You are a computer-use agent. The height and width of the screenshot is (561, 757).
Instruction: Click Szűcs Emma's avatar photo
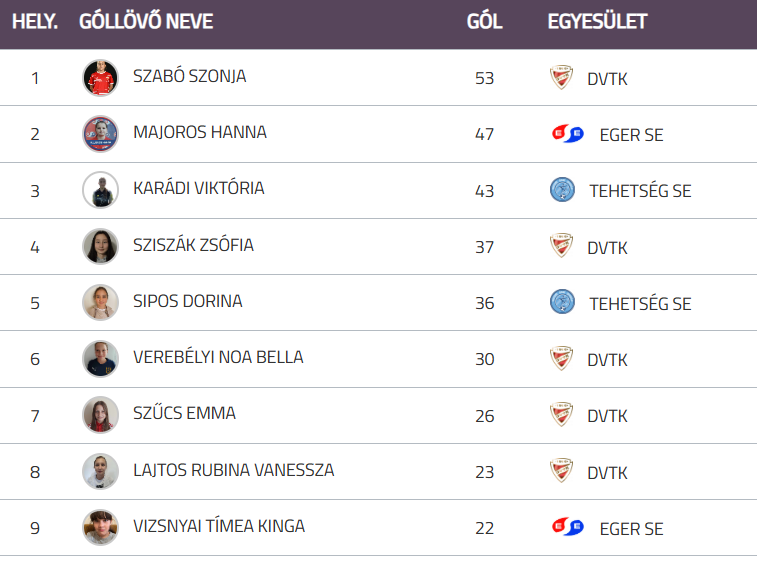[x=100, y=415]
